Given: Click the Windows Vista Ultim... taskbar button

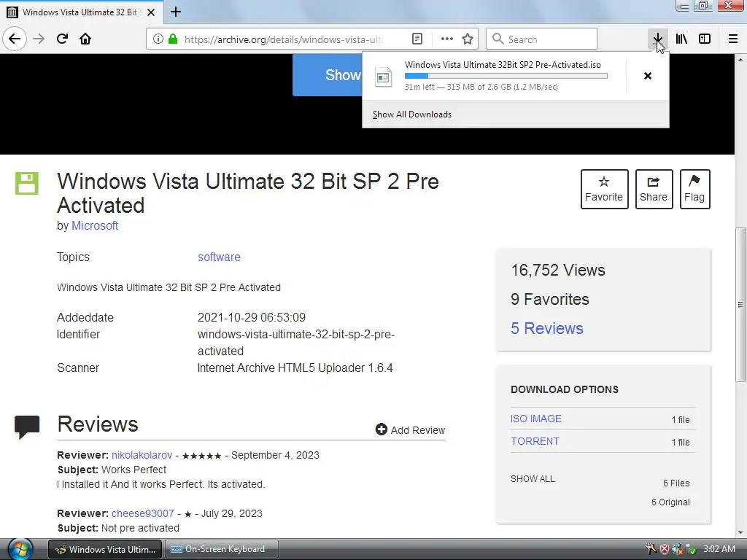Looking at the screenshot, I should pos(105,549).
